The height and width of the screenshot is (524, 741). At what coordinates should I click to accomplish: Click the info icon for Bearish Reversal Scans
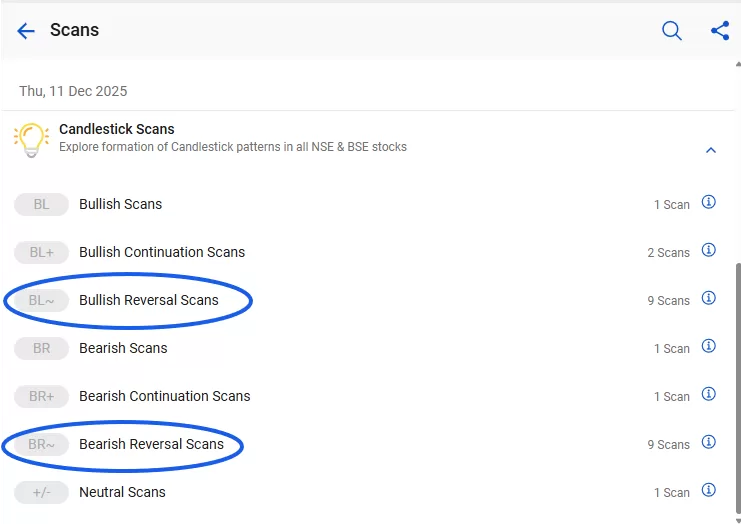[x=709, y=442]
